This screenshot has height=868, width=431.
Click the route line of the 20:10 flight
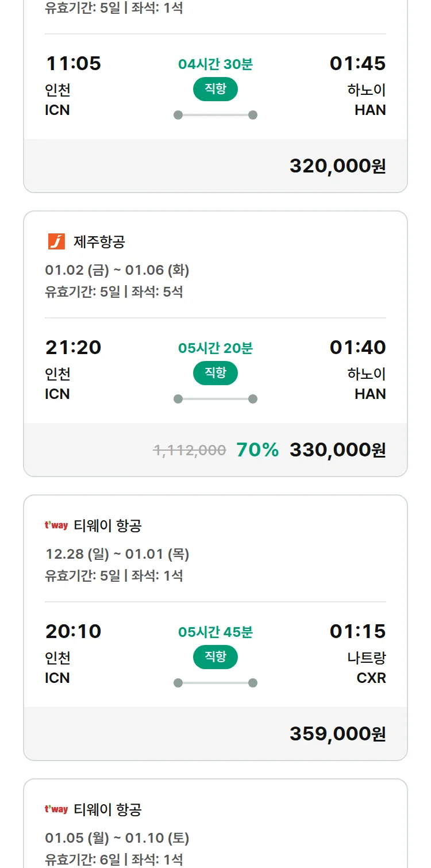click(215, 683)
